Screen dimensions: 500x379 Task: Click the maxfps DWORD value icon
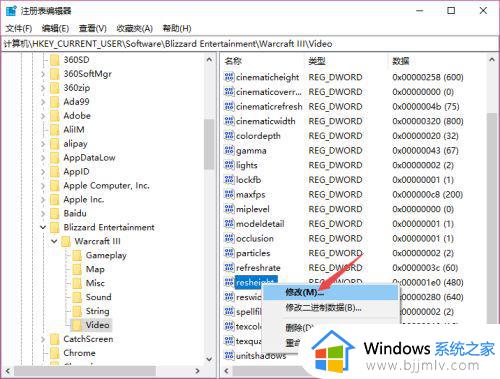pyautogui.click(x=229, y=195)
